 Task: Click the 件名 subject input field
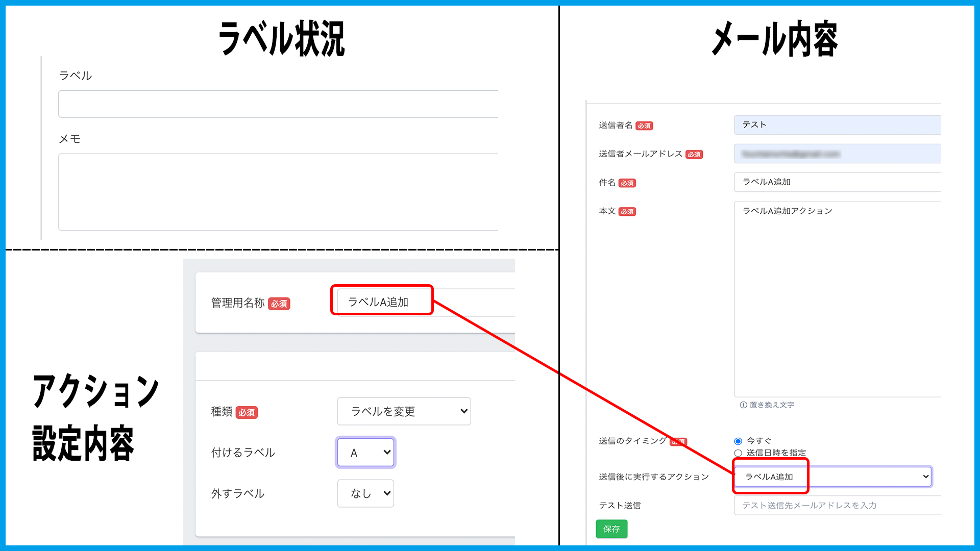pos(837,182)
